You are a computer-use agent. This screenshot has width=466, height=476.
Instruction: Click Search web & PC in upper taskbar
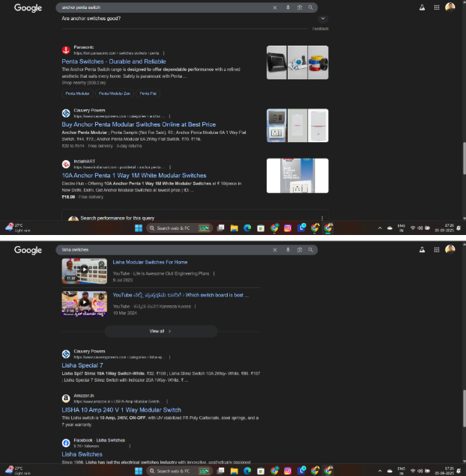point(179,228)
